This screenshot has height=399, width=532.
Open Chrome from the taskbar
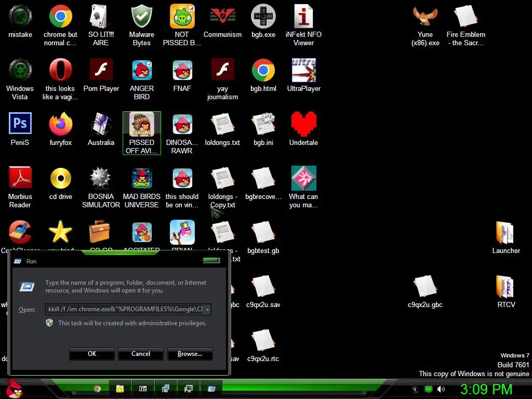[97, 389]
